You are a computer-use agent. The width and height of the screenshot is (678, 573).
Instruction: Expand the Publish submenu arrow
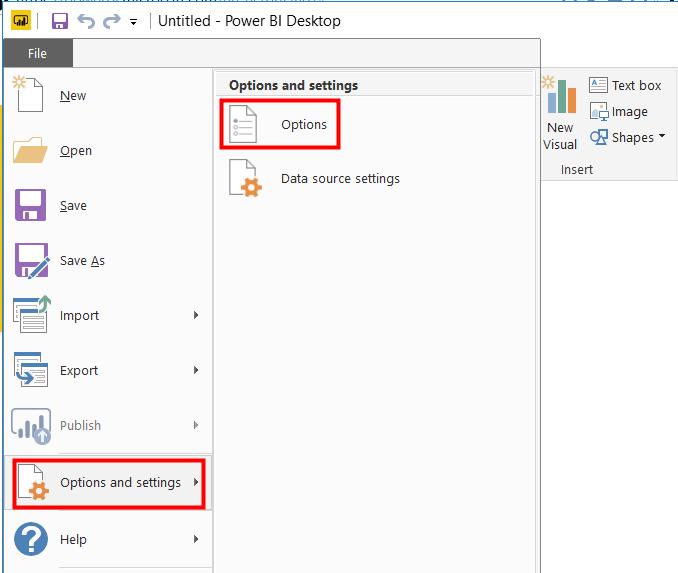(x=196, y=425)
